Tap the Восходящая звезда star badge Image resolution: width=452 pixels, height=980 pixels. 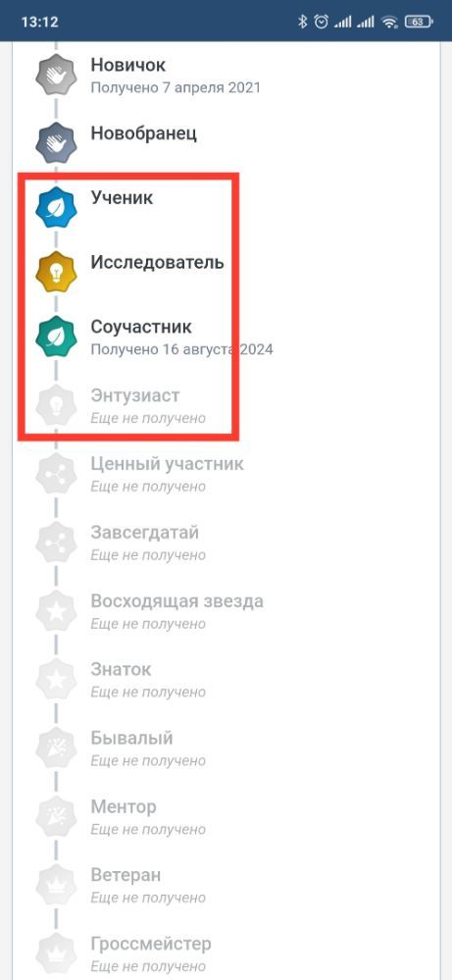click(56, 611)
